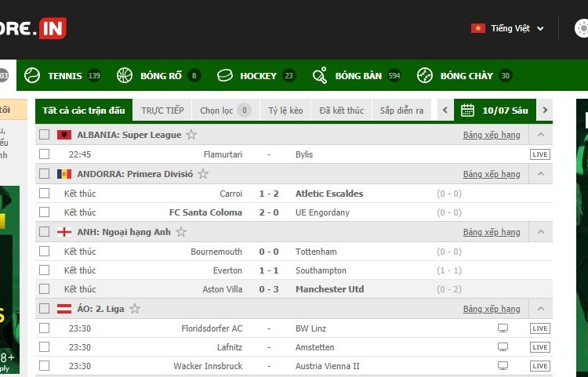Open the Tennis sport icon
Image resolution: width=588 pixels, height=377 pixels.
[32, 76]
